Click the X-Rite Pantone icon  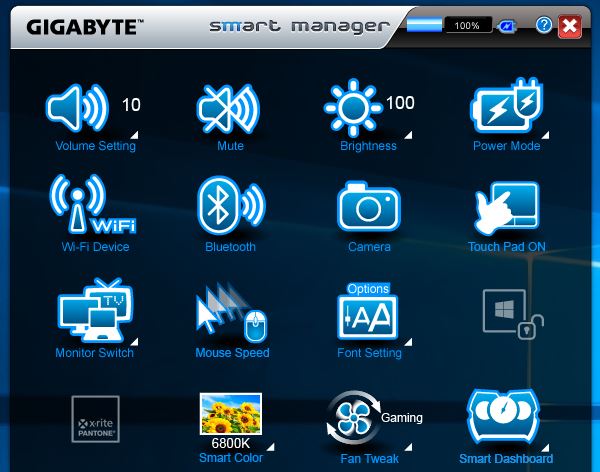click(x=96, y=419)
